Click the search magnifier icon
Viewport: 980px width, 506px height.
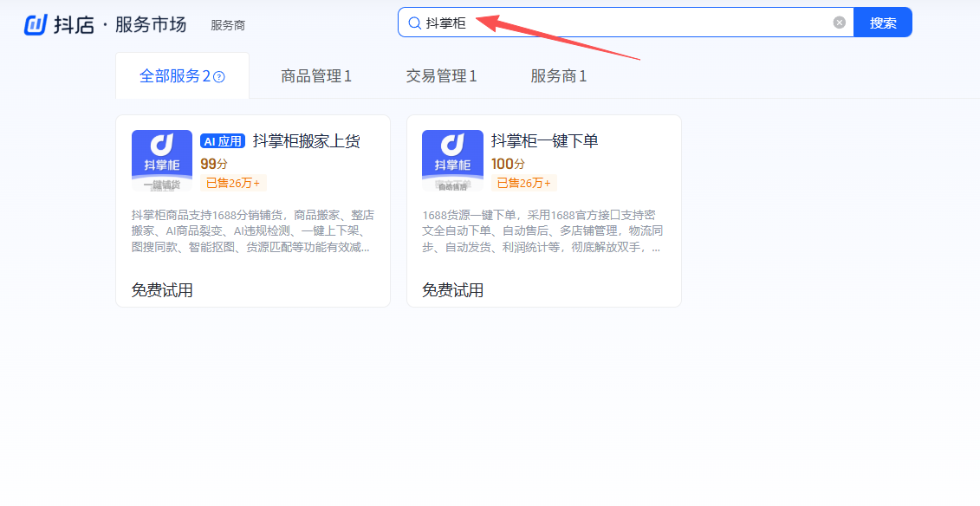[414, 23]
